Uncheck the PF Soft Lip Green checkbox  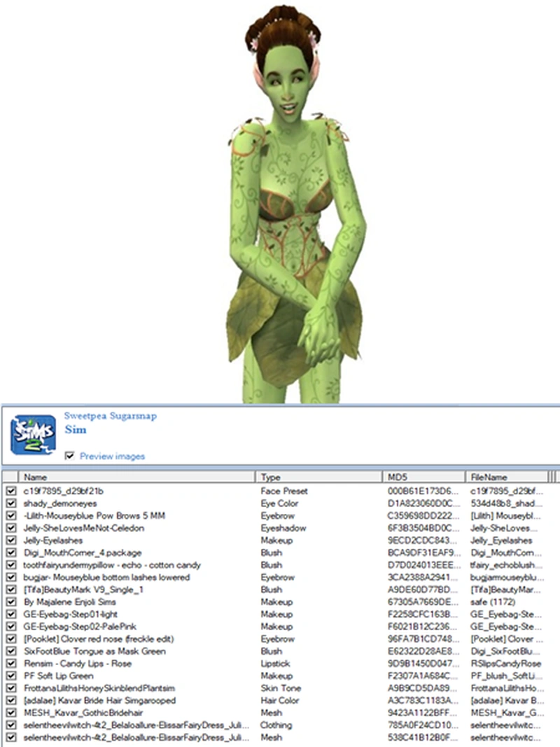pos(10,676)
